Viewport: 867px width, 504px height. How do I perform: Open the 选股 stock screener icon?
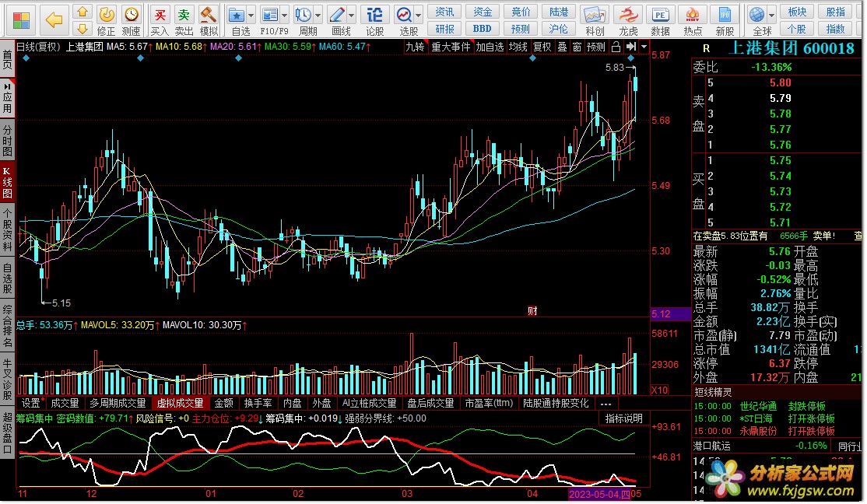pos(404,15)
